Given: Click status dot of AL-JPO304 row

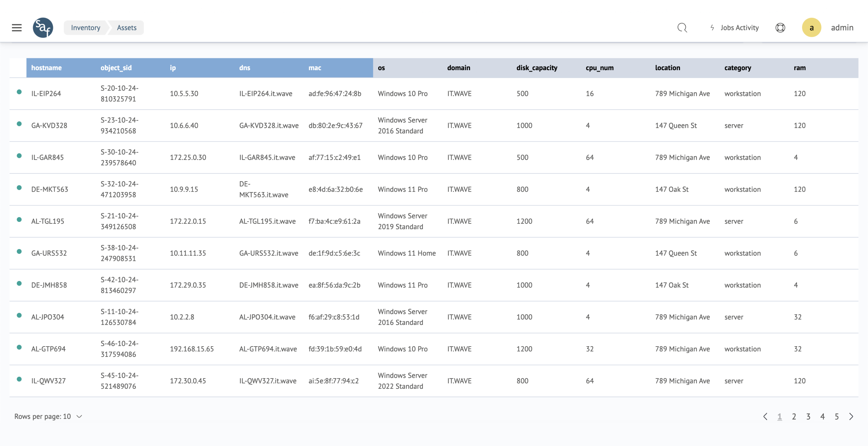Looking at the screenshot, I should [x=19, y=315].
